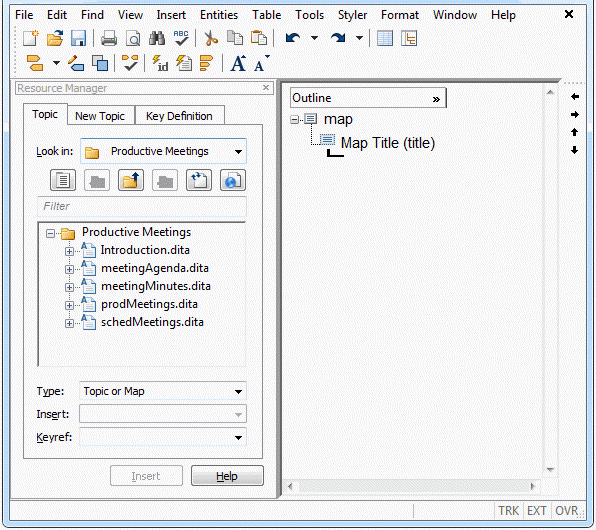Viewport: 596px width, 530px height.
Task: Toggle TRK change tracking in status bar
Action: (509, 510)
